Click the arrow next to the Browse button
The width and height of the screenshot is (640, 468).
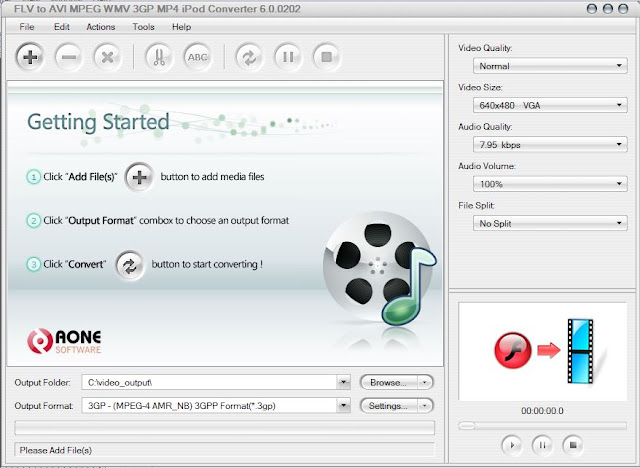[x=425, y=382]
